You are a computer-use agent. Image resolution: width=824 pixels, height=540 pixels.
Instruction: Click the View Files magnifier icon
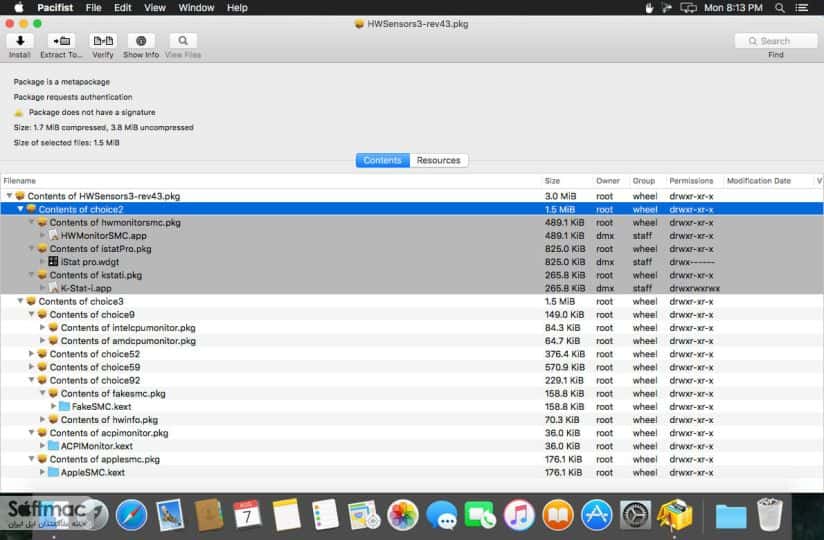coord(183,41)
